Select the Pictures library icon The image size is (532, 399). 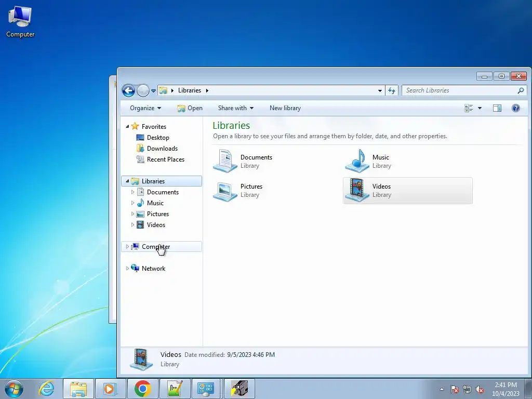click(x=224, y=191)
